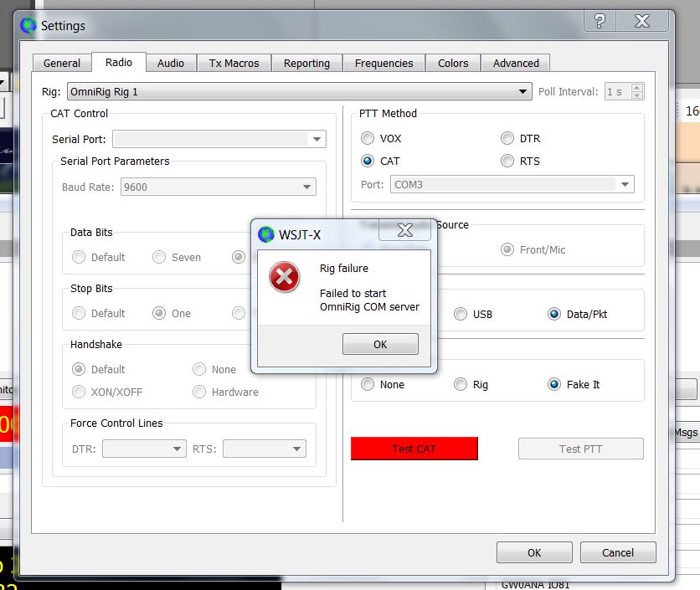Open the Advanced tab
This screenshot has height=590, width=700.
point(516,63)
